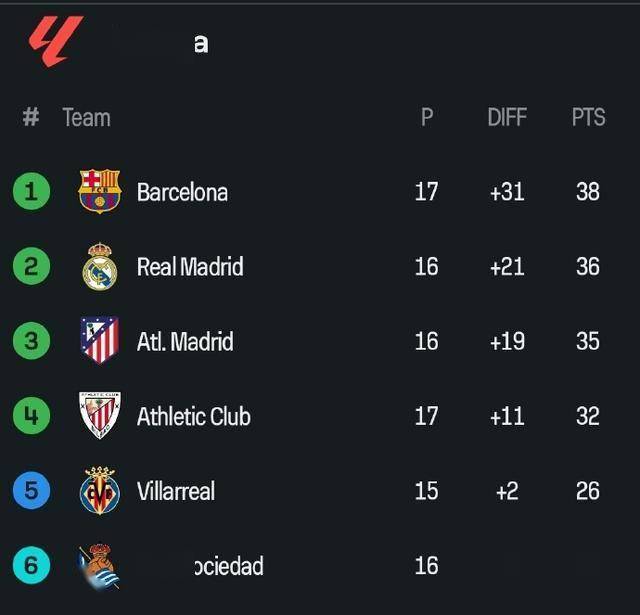Click the Team column header
The image size is (640, 615).
point(87,118)
